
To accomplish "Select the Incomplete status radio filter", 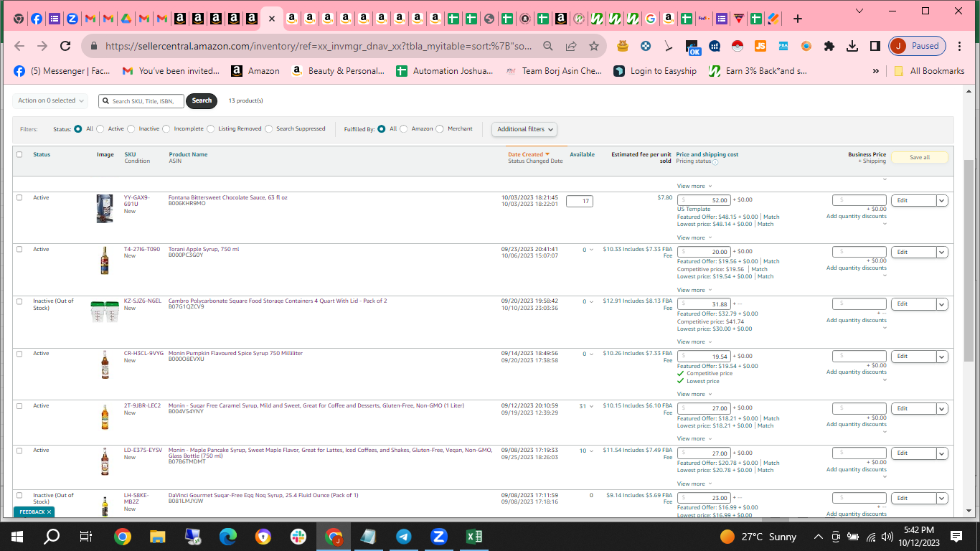I will [167, 129].
